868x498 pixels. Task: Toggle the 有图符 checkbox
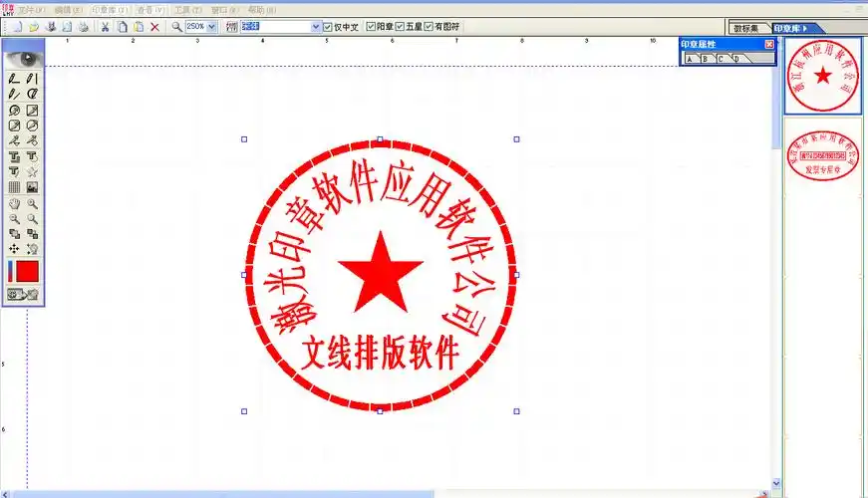pyautogui.click(x=429, y=26)
